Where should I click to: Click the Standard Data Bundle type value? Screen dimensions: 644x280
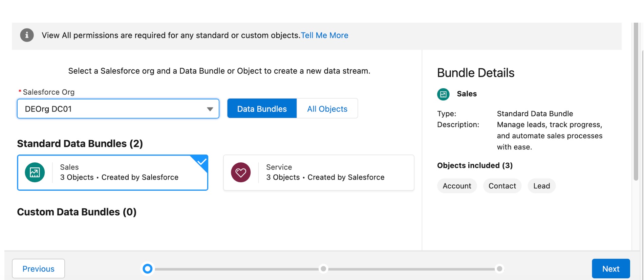535,114
